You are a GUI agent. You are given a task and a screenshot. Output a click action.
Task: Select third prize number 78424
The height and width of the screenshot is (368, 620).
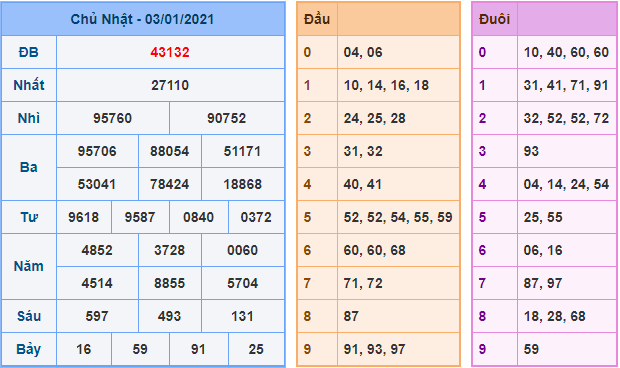pyautogui.click(x=170, y=184)
